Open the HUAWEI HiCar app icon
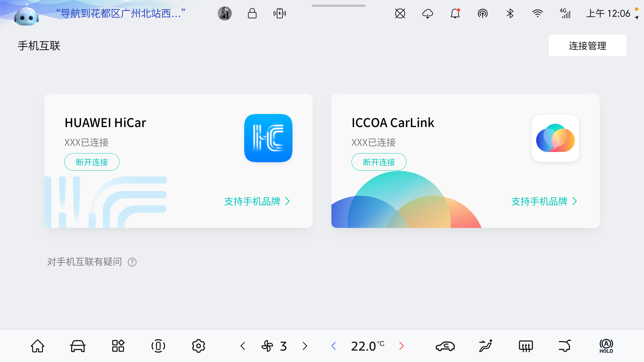644x362 pixels. tap(268, 138)
